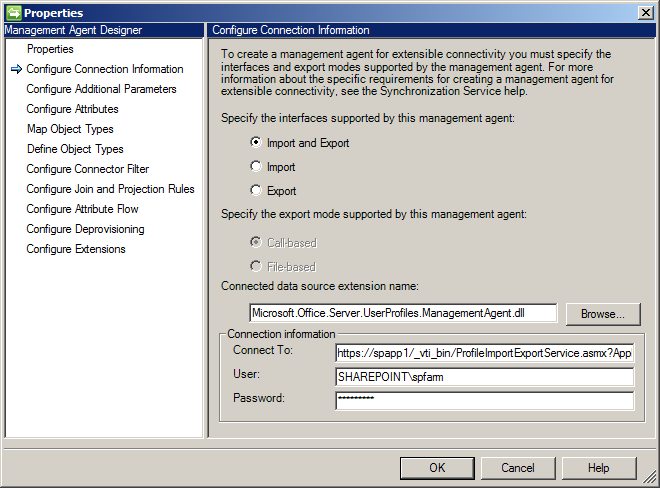
Task: Click the Properties window title icon
Action: tap(13, 13)
